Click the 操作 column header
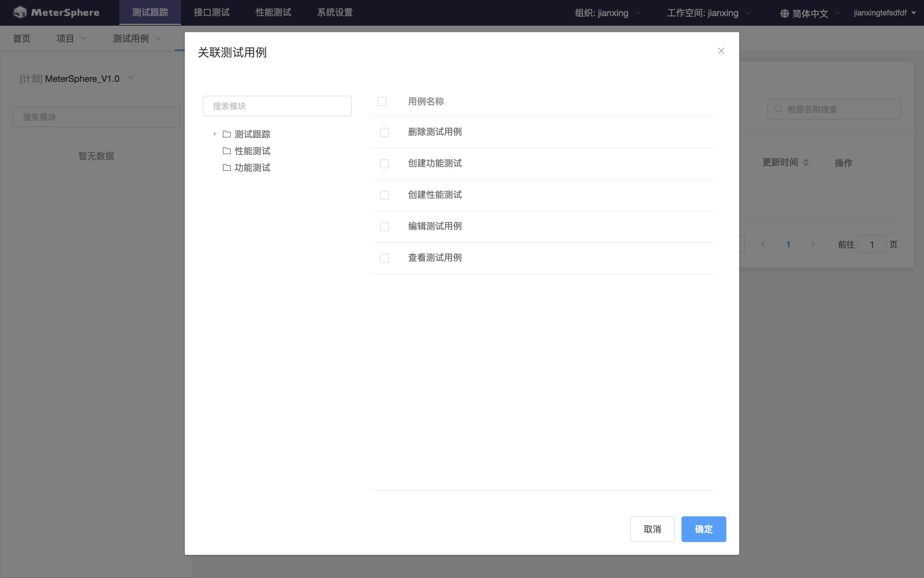This screenshot has width=924, height=578. point(843,163)
